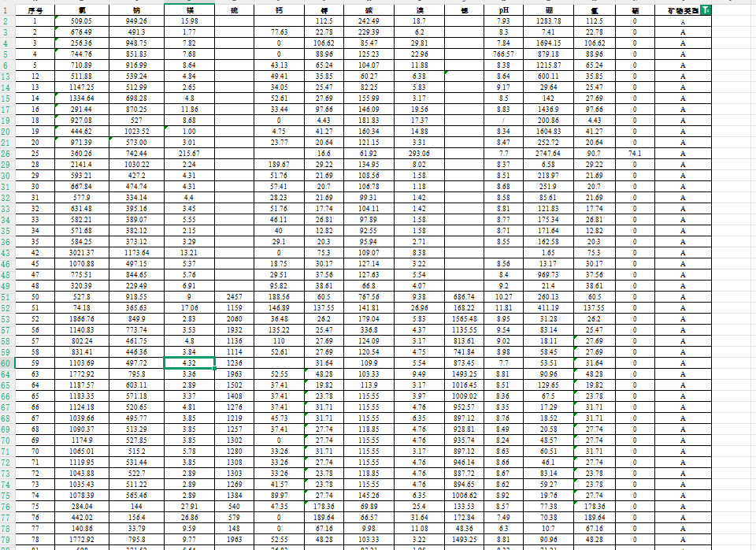Click cell with value 949.26
Viewport: 756px width, 550px height.
point(136,21)
